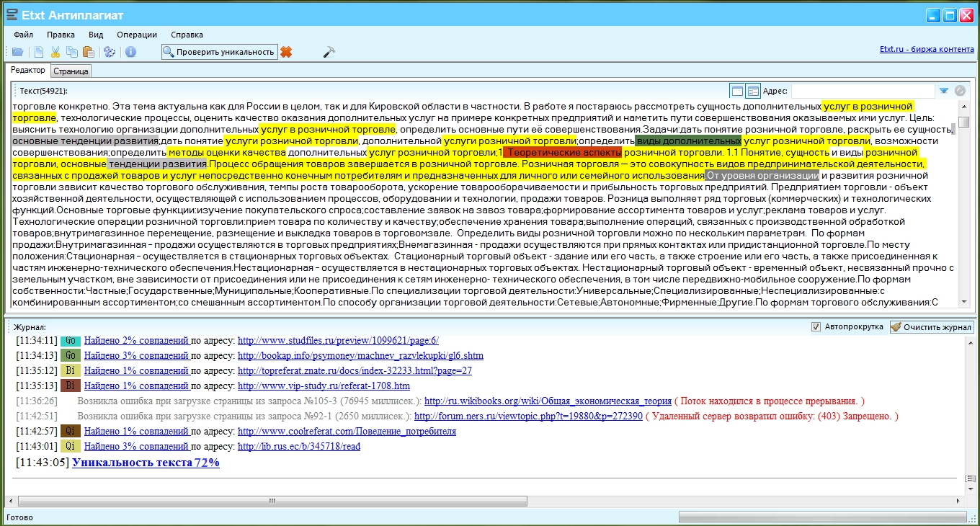The image size is (980, 526).
Task: Click the Etxt application icon in title bar
Action: [12, 15]
